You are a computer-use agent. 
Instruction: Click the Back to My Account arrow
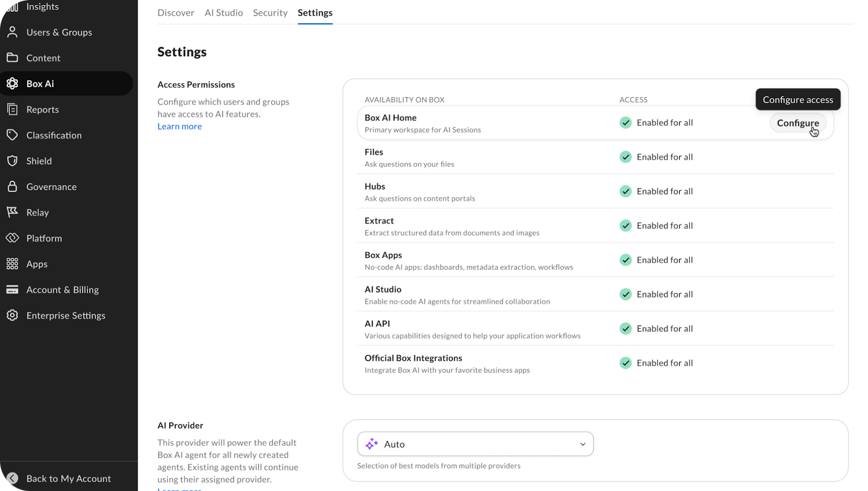(x=12, y=479)
